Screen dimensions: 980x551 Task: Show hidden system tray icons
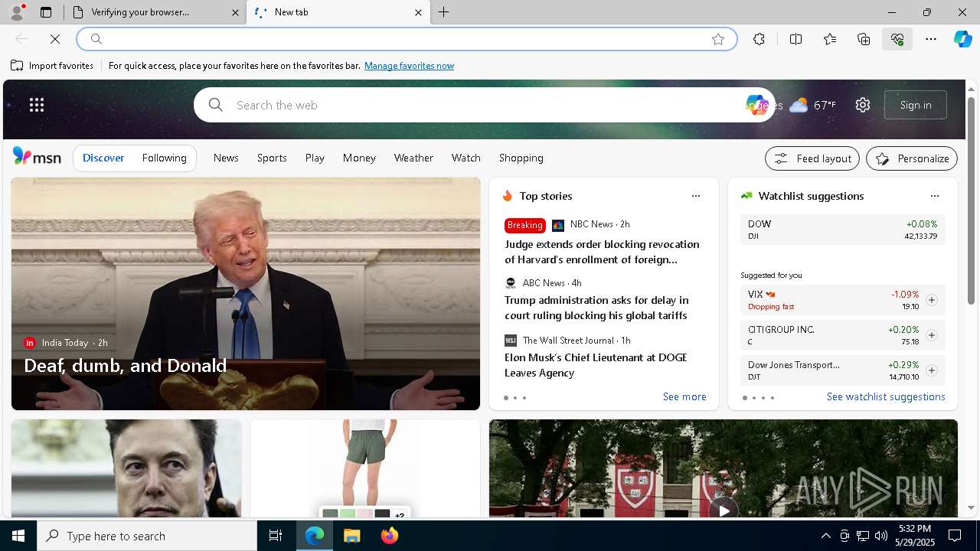pos(826,536)
